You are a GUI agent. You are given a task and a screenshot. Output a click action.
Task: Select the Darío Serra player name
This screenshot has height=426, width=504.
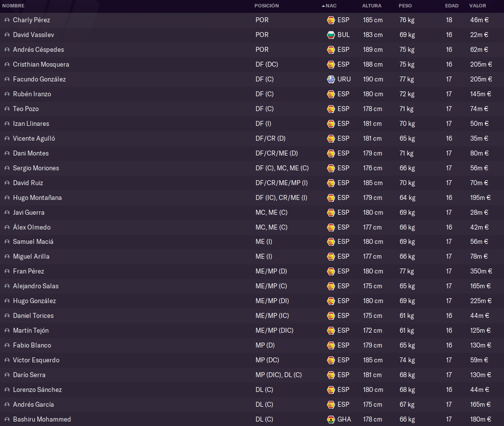pyautogui.click(x=29, y=375)
